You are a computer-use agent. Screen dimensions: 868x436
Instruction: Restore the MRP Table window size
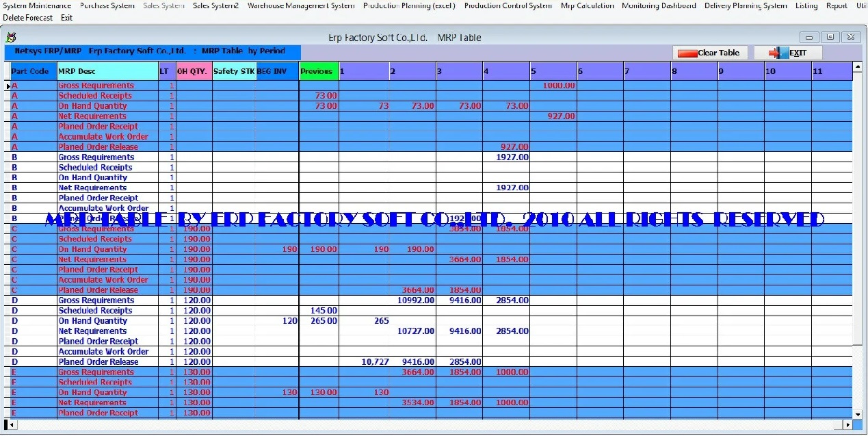pyautogui.click(x=830, y=38)
